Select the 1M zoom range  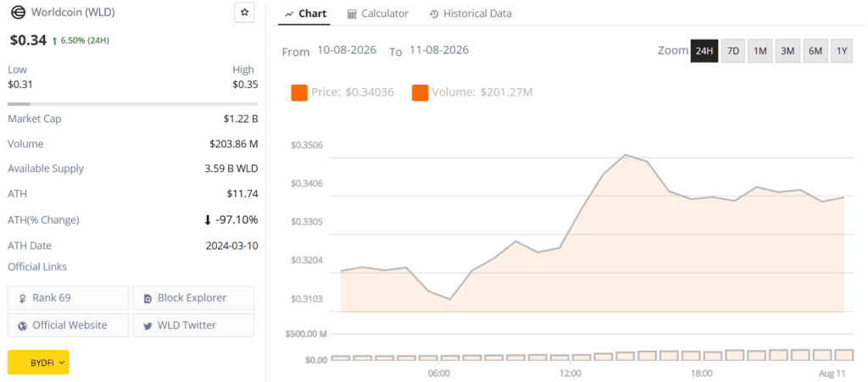(760, 51)
